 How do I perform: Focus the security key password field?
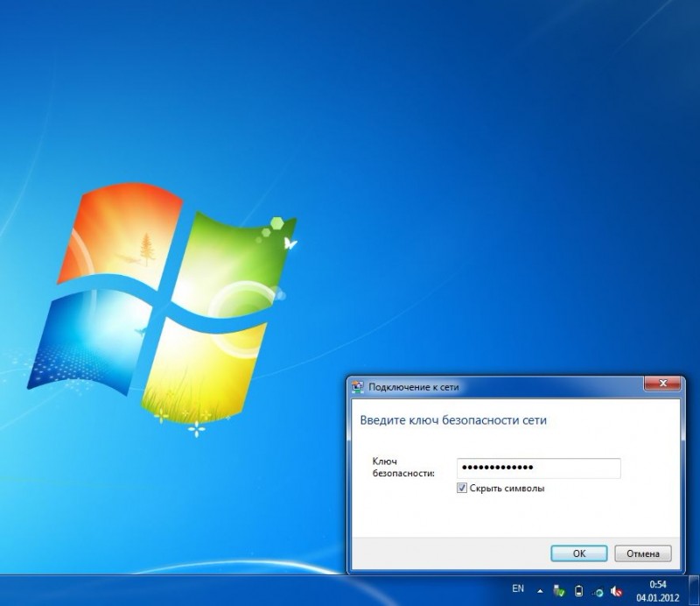tap(538, 468)
